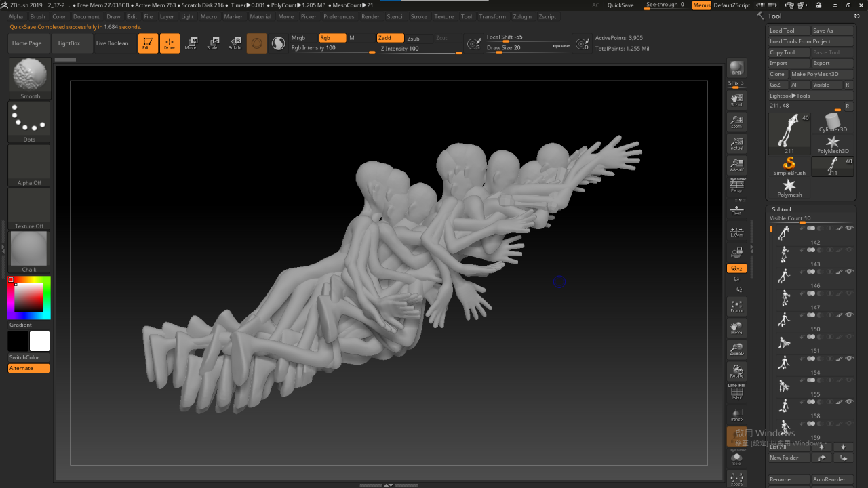Toggle visibility eye of subtool 142

[849, 228]
